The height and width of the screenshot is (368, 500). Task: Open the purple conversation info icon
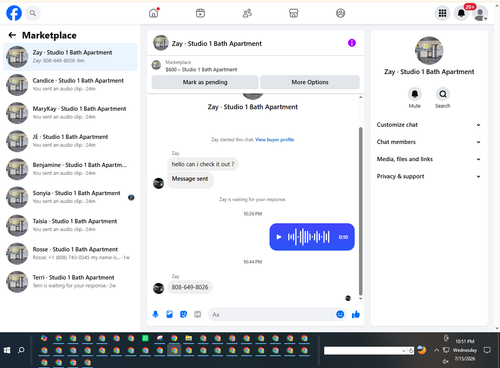(352, 43)
